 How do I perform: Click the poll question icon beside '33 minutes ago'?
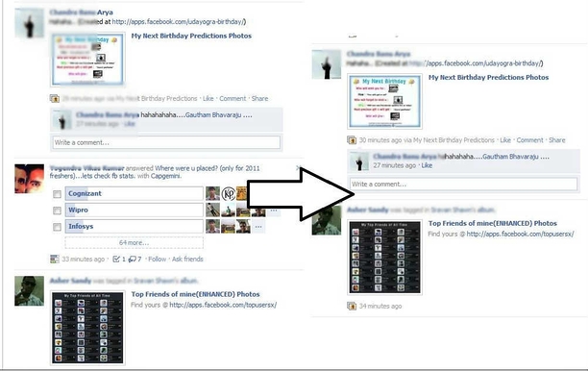tap(55, 259)
